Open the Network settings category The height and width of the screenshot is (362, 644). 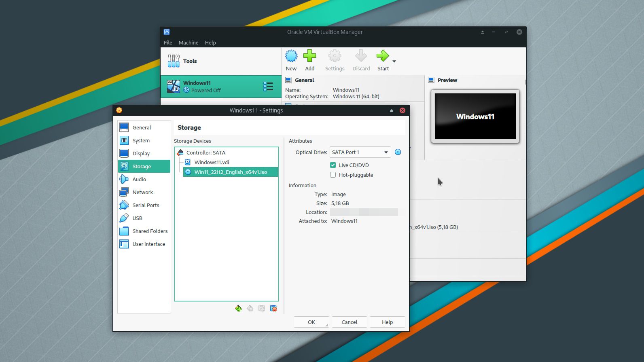click(x=144, y=192)
